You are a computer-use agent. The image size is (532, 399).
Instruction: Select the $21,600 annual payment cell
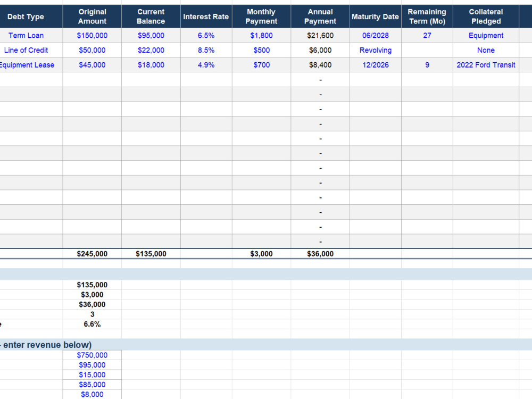pyautogui.click(x=320, y=36)
